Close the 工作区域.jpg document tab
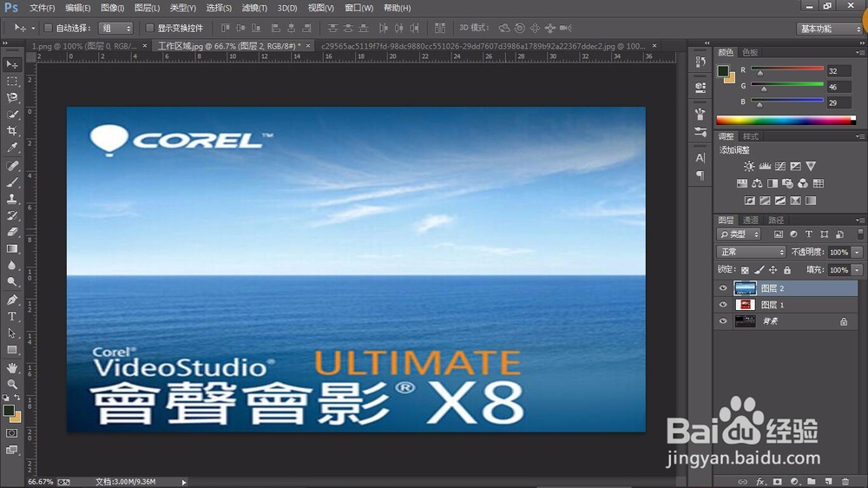The image size is (868, 488). (x=308, y=46)
